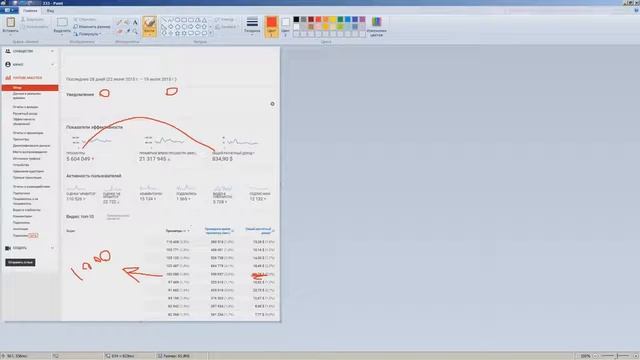
Task: Pick the yellow color swatch
Action: [x=333, y=19]
